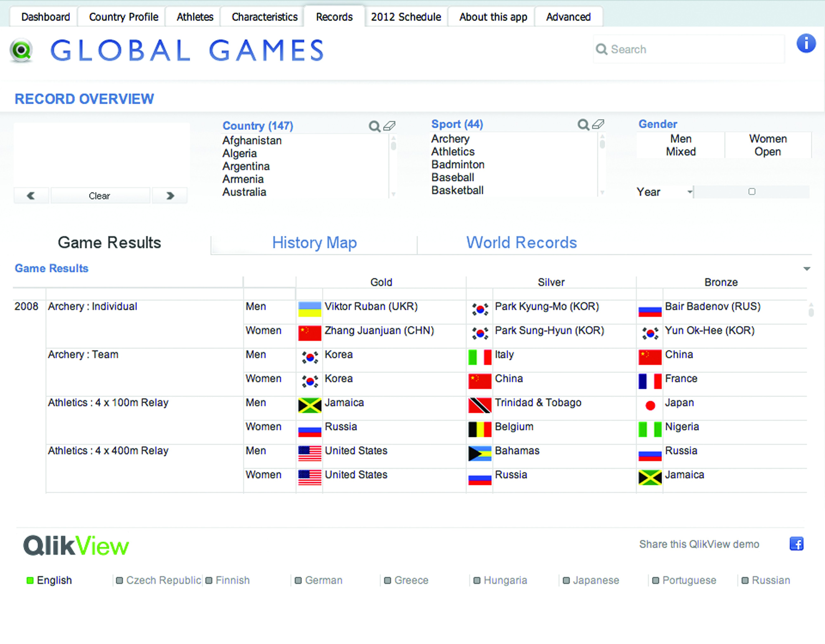Go forward with the right arrow
Viewport: 825px width, 644px height.
(x=170, y=196)
